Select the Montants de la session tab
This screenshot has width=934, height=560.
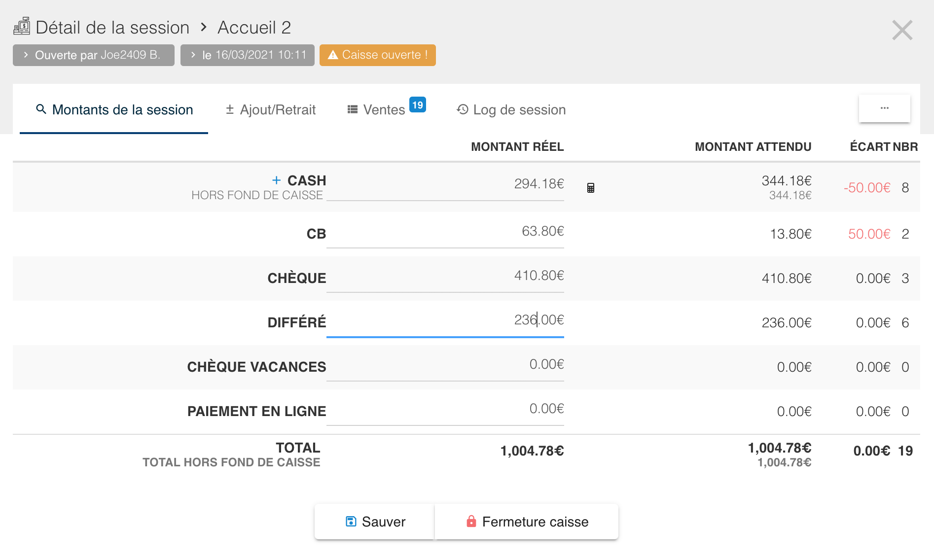(114, 109)
